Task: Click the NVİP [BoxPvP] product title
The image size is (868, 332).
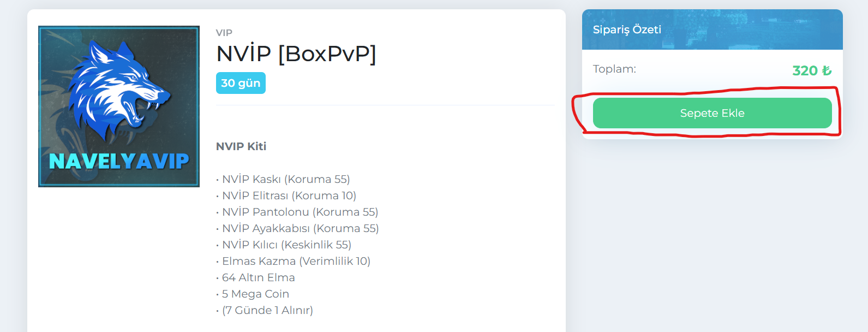Action: tap(296, 54)
